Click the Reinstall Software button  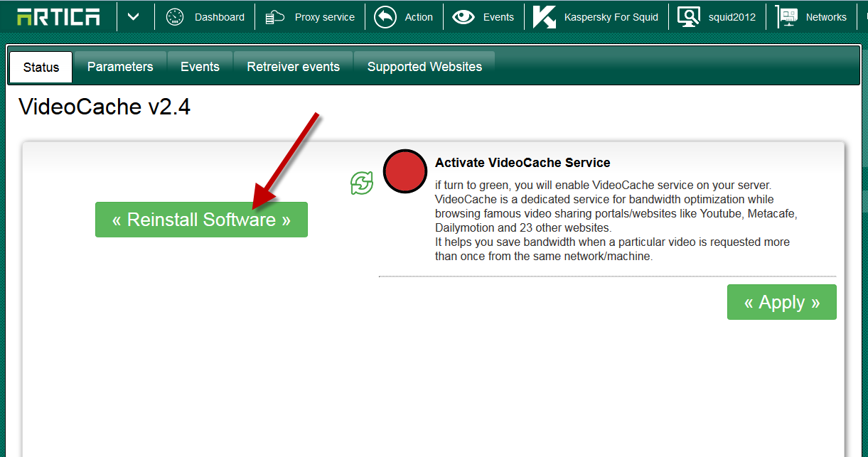point(201,220)
